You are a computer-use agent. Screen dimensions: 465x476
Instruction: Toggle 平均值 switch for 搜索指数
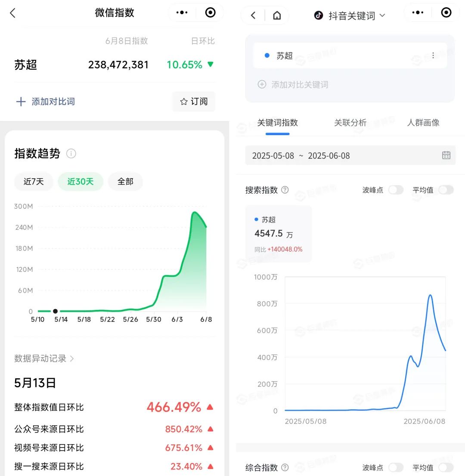(x=446, y=190)
